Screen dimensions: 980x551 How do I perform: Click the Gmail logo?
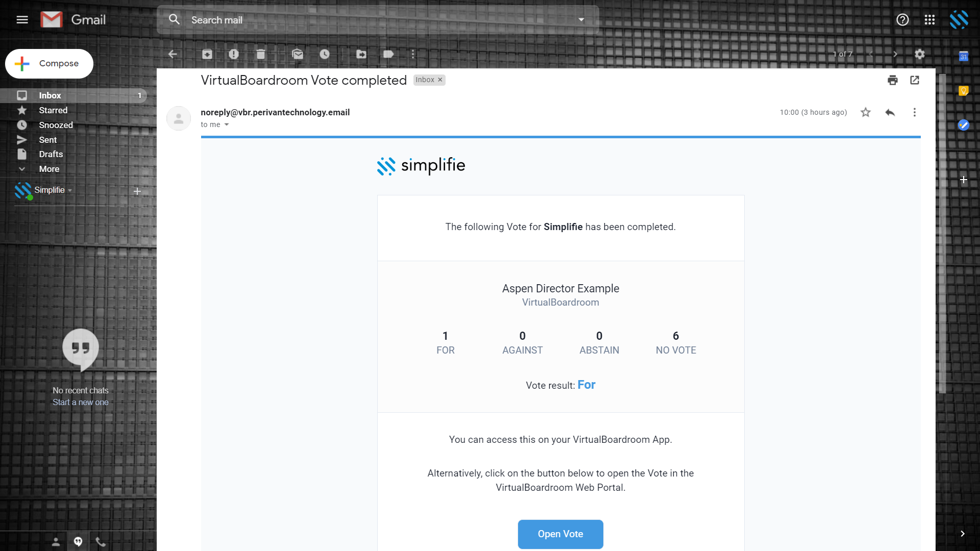coord(73,20)
